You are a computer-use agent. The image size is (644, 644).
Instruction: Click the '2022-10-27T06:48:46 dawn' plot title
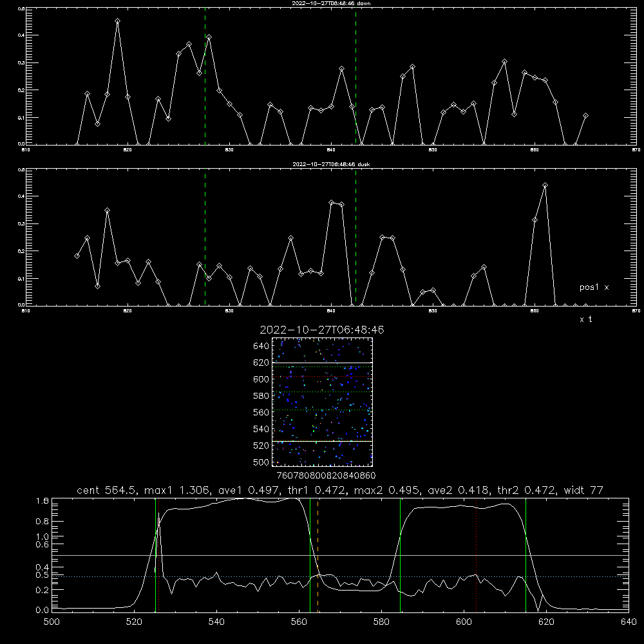click(x=331, y=3)
